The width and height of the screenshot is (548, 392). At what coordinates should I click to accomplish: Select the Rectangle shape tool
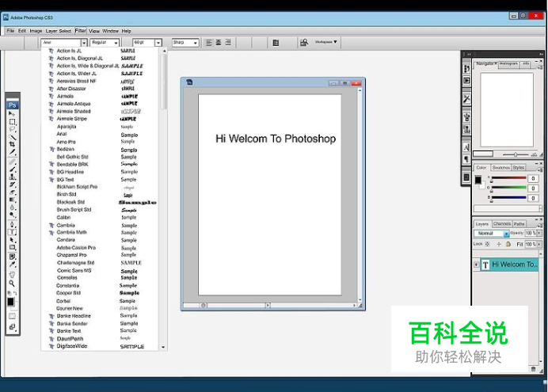point(12,248)
